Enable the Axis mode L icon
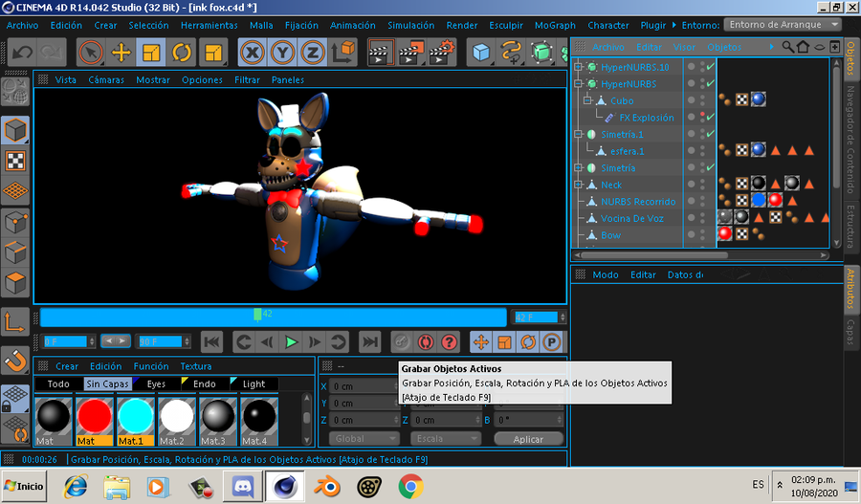The height and width of the screenshot is (504, 861). pos(15,322)
